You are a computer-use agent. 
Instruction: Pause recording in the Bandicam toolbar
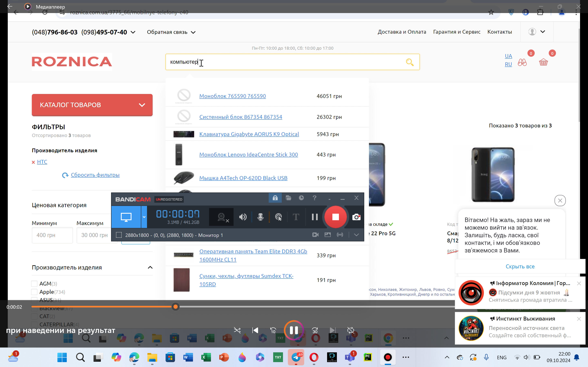[314, 217]
